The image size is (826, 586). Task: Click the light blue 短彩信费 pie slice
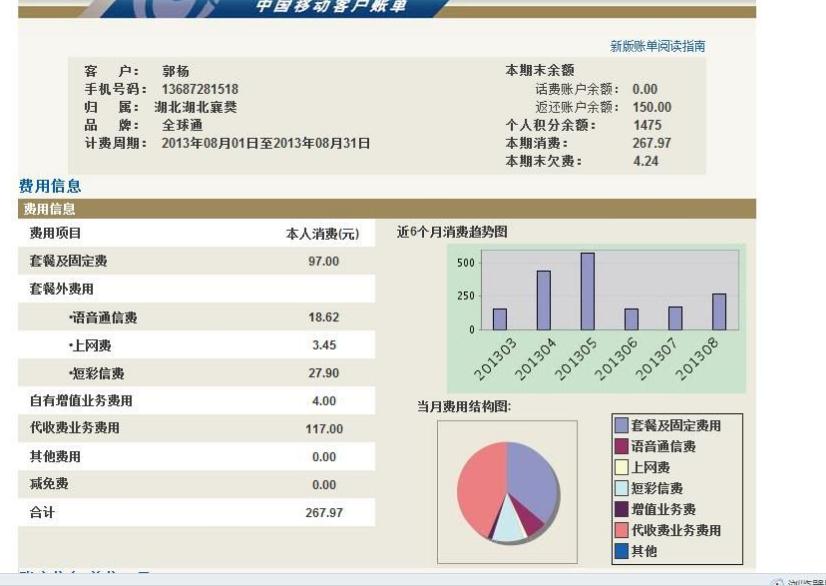point(509,524)
